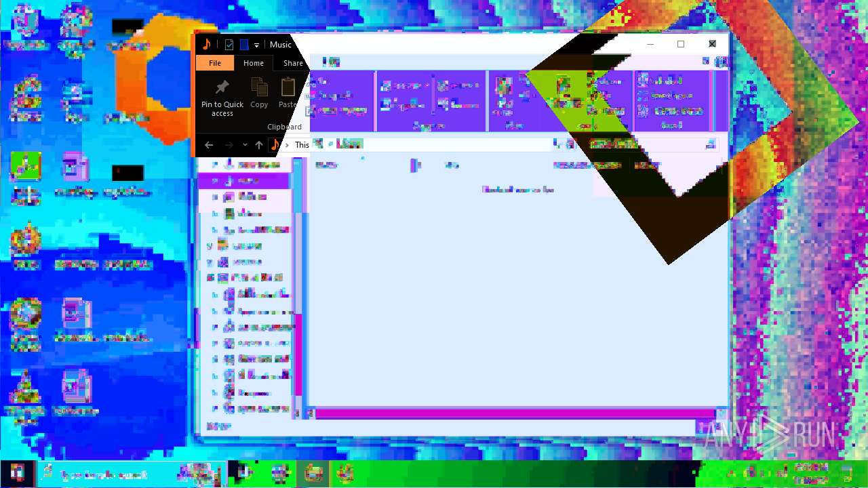
Task: Click the horizontal scrollbar in file pane
Action: coord(515,413)
